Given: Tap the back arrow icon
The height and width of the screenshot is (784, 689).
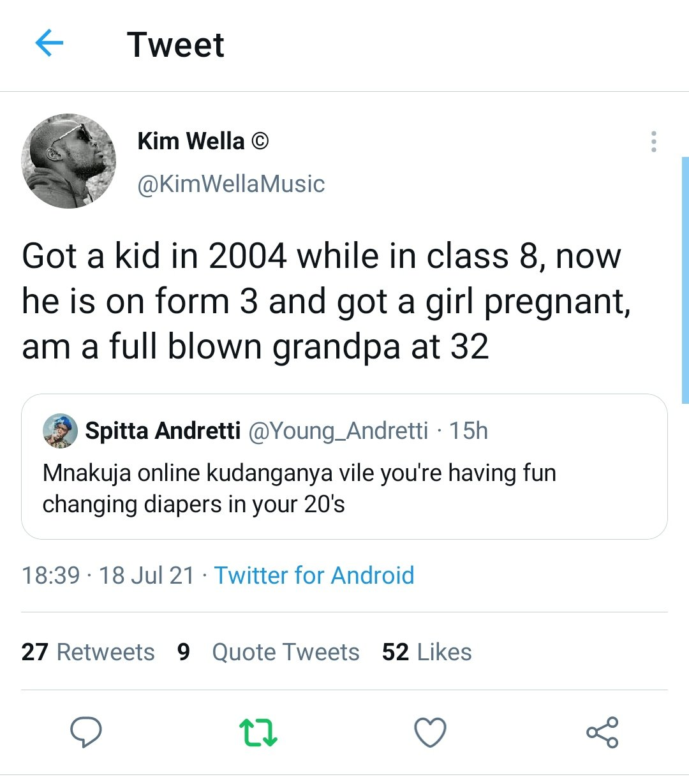Looking at the screenshot, I should 49,44.
